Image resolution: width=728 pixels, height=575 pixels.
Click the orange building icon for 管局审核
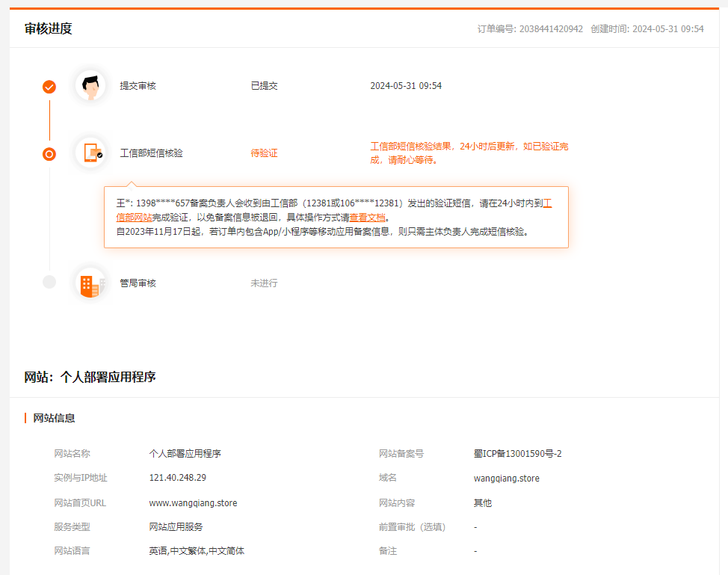tap(90, 283)
